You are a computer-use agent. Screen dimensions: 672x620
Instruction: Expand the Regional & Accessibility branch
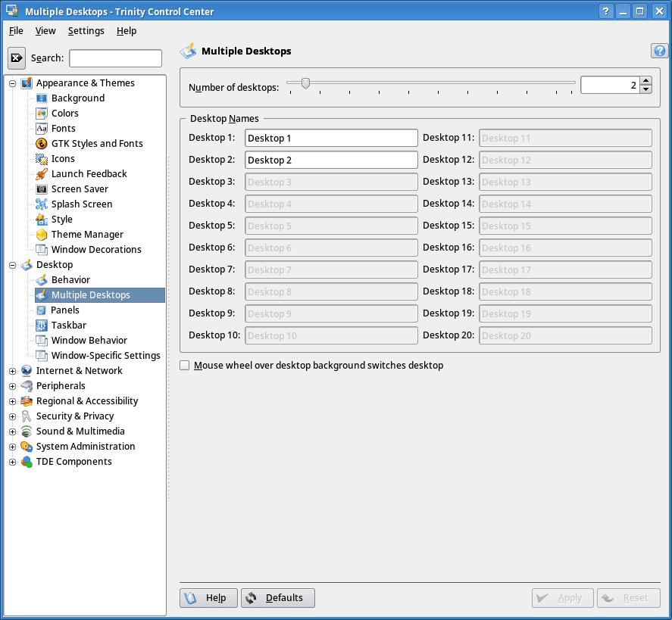pos(12,402)
